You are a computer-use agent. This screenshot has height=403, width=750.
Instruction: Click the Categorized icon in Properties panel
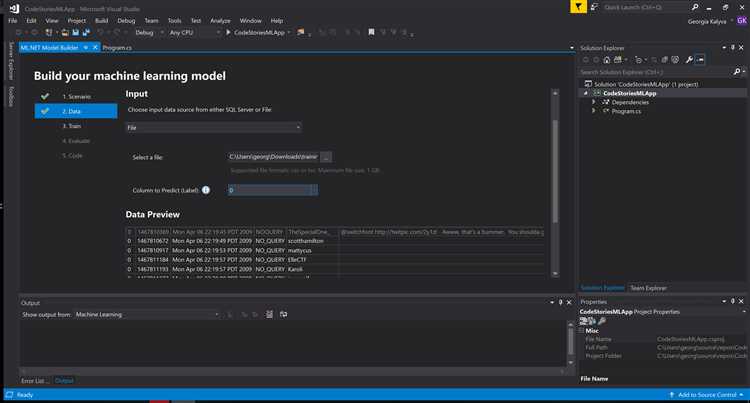coord(584,321)
